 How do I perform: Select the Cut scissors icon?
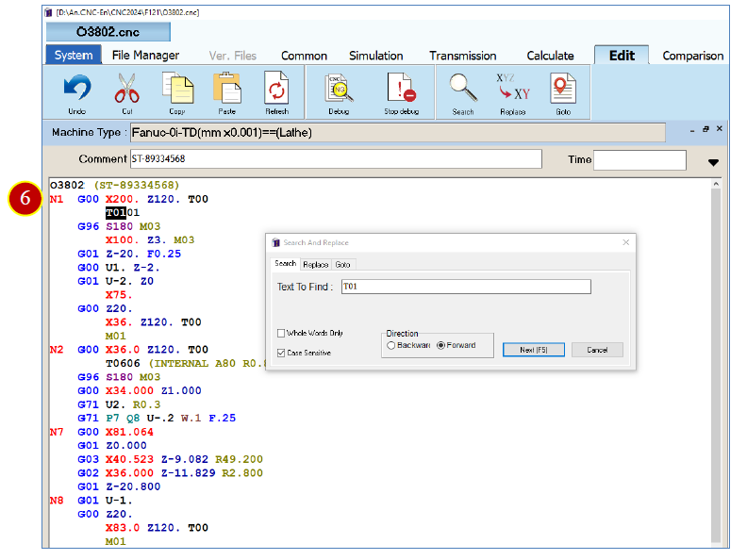coord(126,89)
